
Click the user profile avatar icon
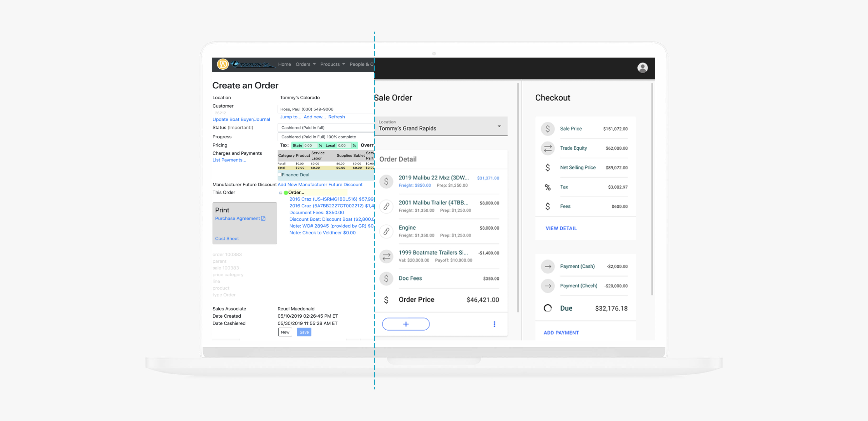642,68
